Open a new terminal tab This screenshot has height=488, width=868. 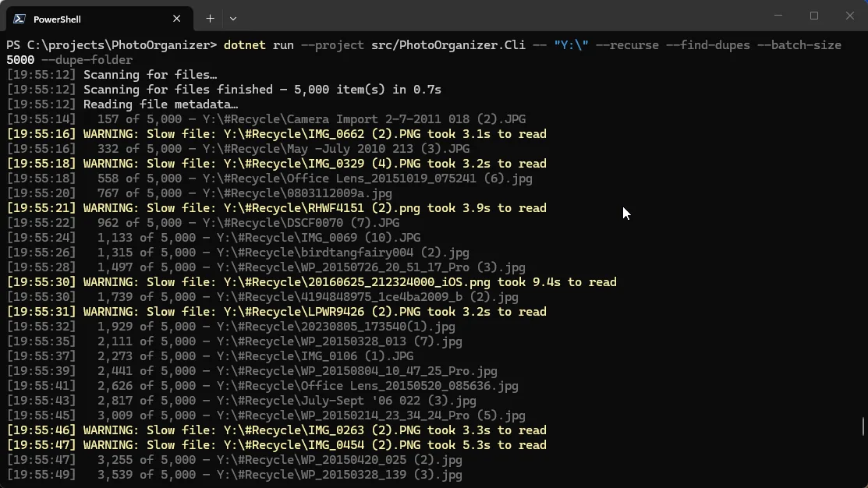210,18
